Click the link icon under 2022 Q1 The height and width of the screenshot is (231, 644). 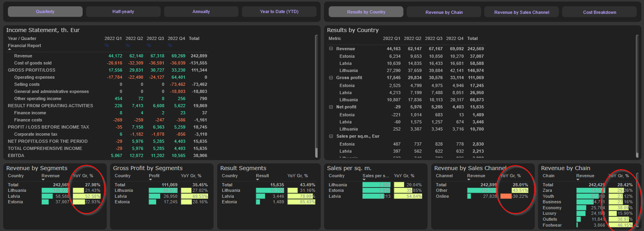[107, 45]
